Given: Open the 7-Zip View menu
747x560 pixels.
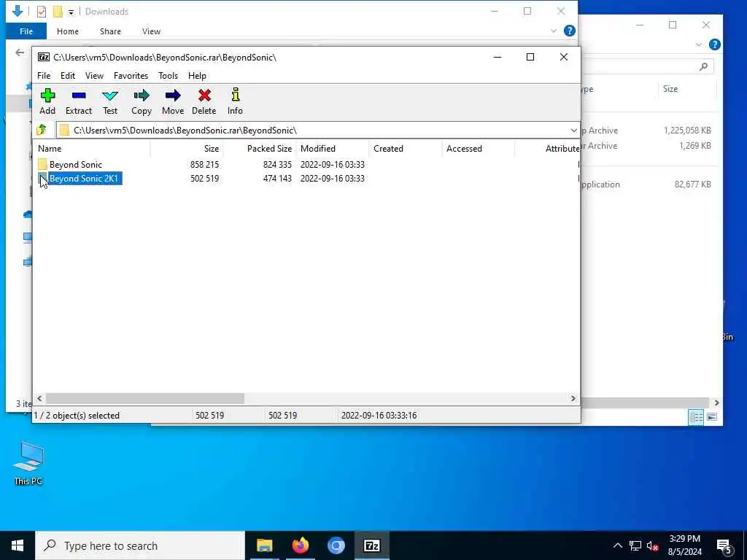Looking at the screenshot, I should 94,76.
